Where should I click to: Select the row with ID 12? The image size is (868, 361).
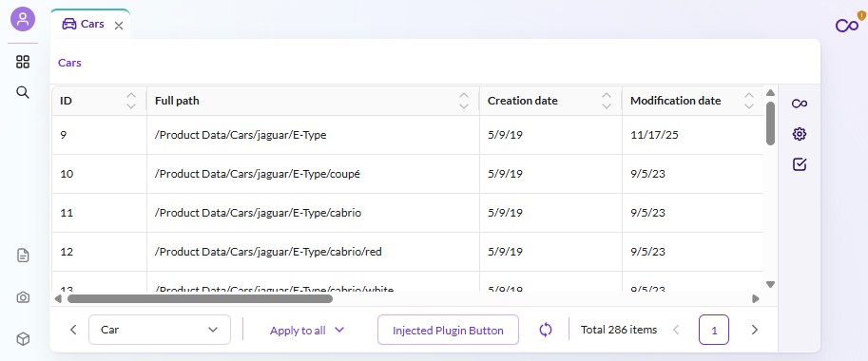pyautogui.click(x=408, y=252)
